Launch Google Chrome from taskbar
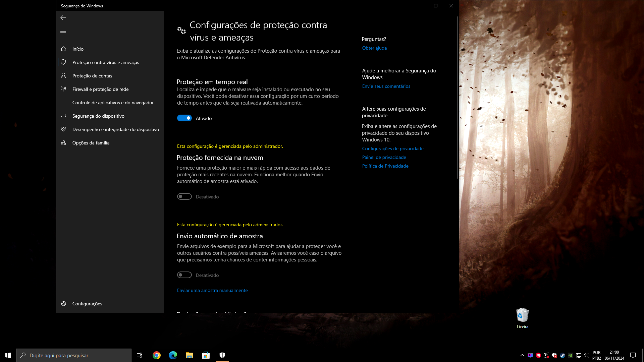The width and height of the screenshot is (644, 362). click(157, 355)
